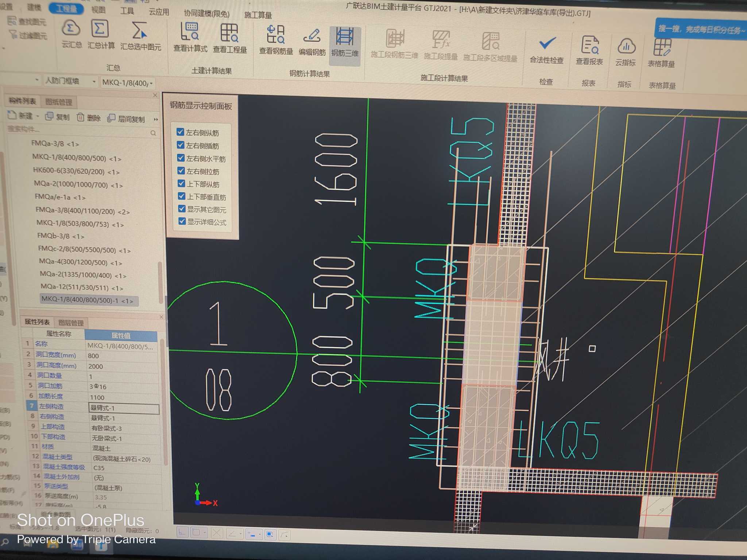This screenshot has height=560, width=747.
Task: Uncheck 左右侧纵筋 checkbox
Action: pyautogui.click(x=180, y=132)
